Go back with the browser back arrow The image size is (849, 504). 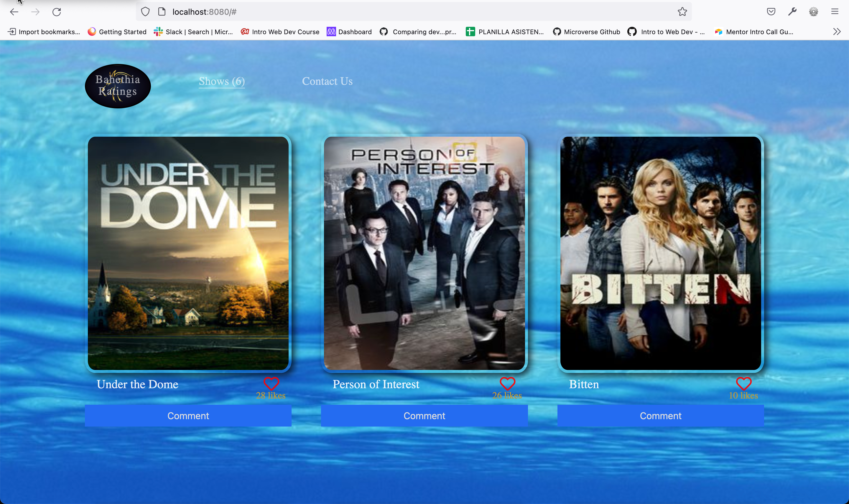[x=14, y=12]
